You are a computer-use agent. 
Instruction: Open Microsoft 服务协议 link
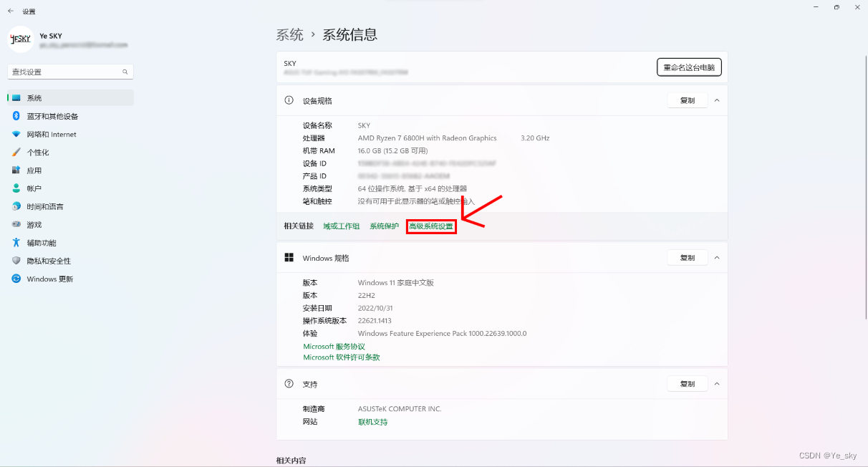pyautogui.click(x=334, y=347)
